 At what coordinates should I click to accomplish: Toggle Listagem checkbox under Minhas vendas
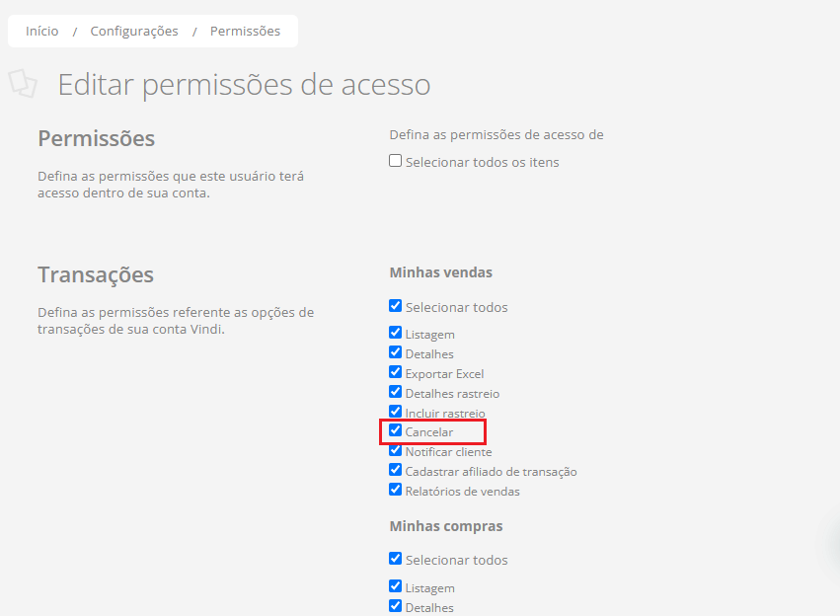396,333
